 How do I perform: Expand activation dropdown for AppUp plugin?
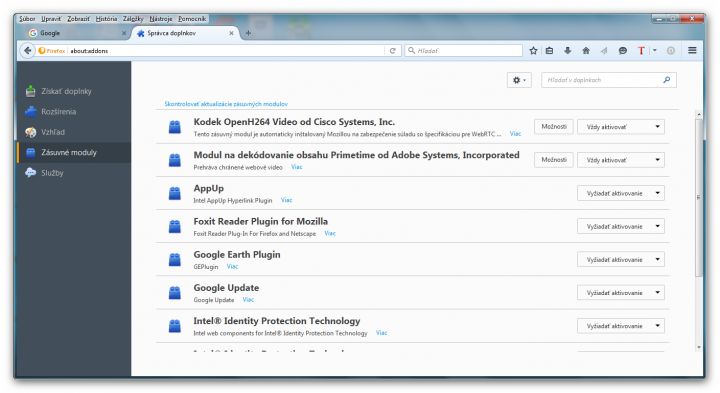[621, 193]
